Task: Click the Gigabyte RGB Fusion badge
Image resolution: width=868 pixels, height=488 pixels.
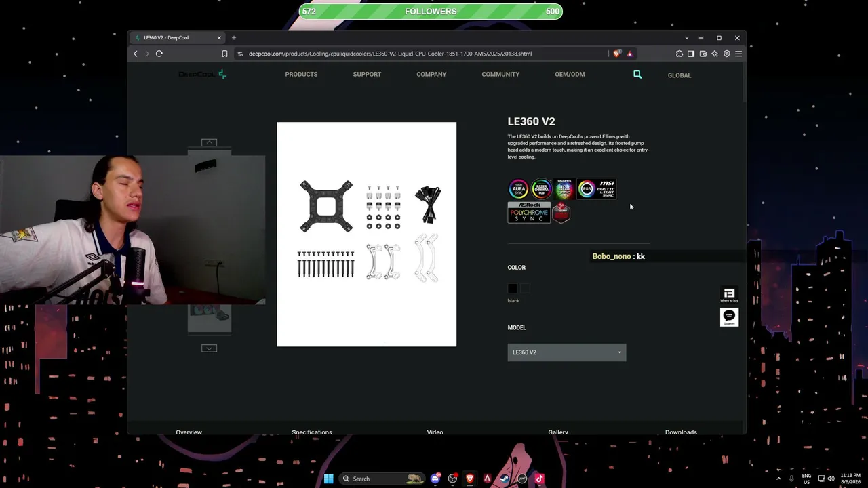Action: pyautogui.click(x=564, y=189)
